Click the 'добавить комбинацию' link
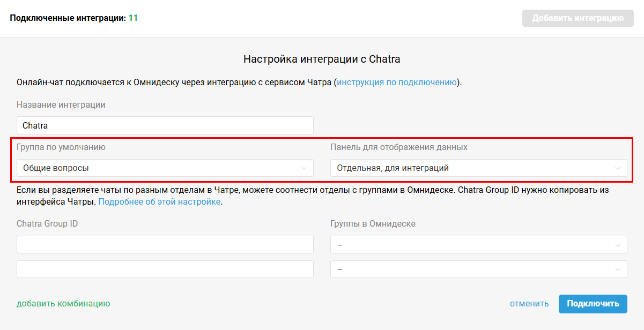 point(63,303)
